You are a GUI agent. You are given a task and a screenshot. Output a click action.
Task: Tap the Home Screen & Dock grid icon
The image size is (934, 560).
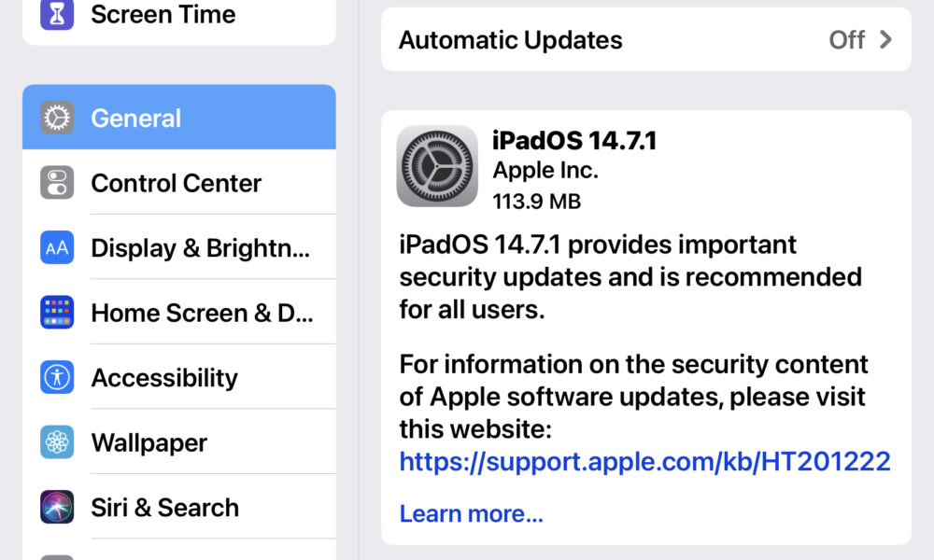pyautogui.click(x=57, y=313)
